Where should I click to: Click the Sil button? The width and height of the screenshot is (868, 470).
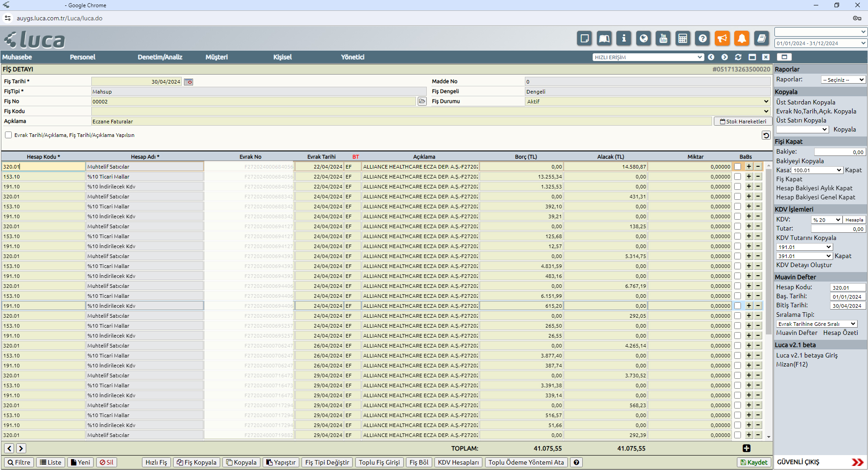[107, 462]
